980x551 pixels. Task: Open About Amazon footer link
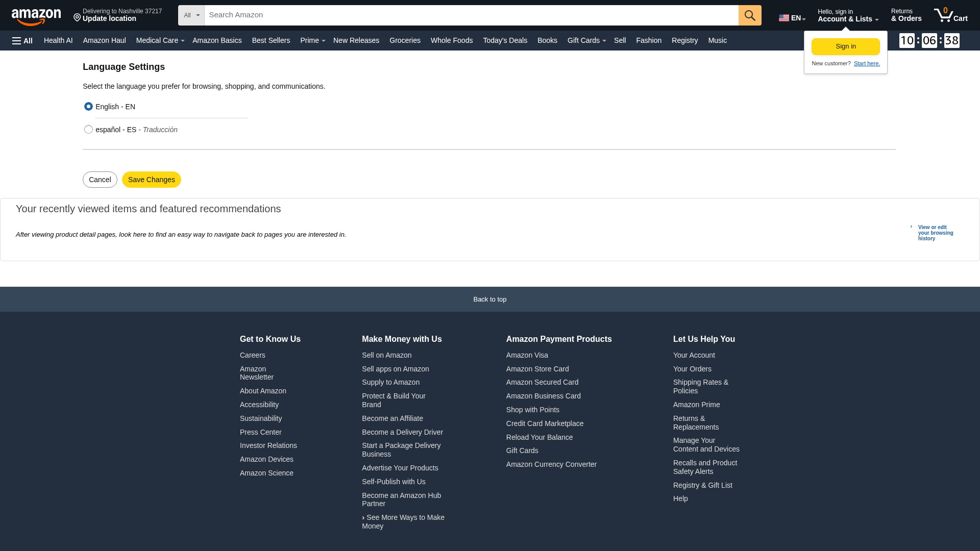(263, 391)
